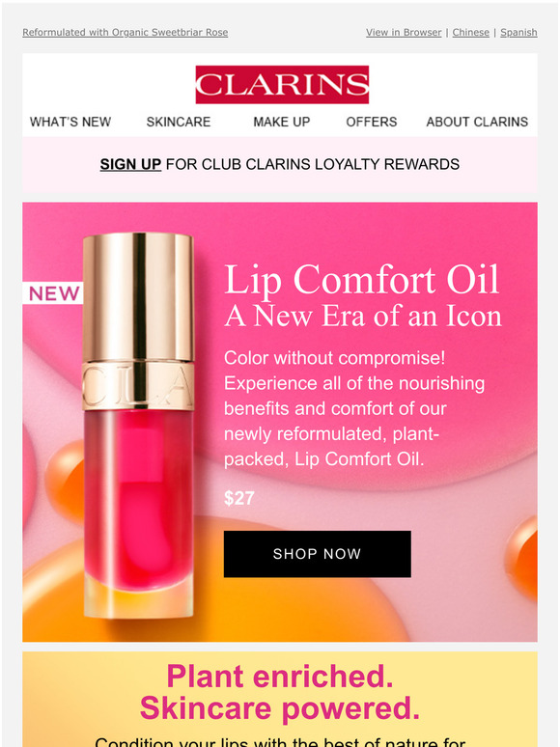The height and width of the screenshot is (747, 560).
Task: Switch to the Spanish version
Action: click(518, 33)
